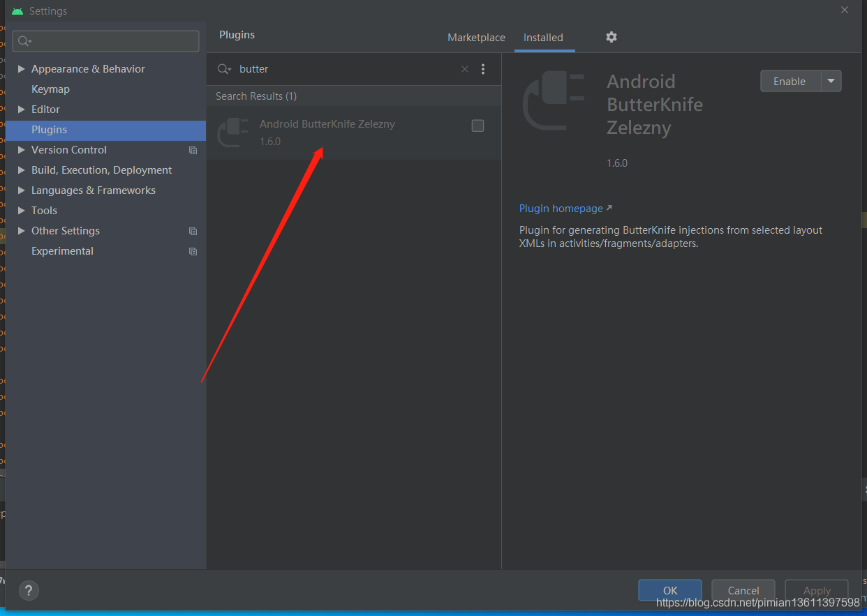Expand Appearance & Behavior section
Screen dimensions: 867x616
(22, 69)
